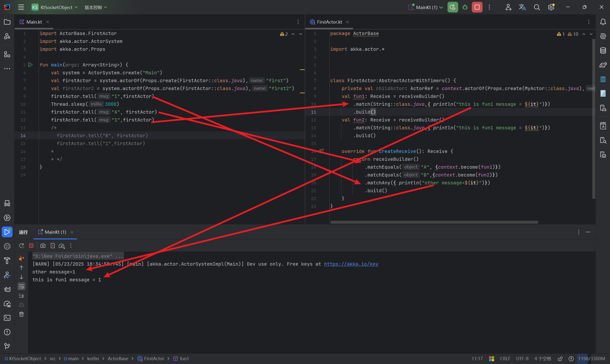
Task: Go to previous highlighted problem in FirstActor.kt
Action: [584, 34]
